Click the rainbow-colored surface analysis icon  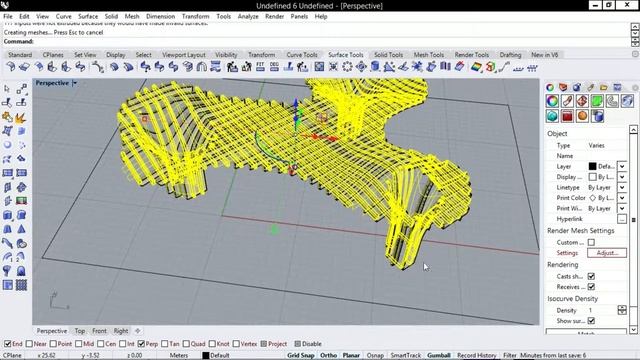point(476,67)
